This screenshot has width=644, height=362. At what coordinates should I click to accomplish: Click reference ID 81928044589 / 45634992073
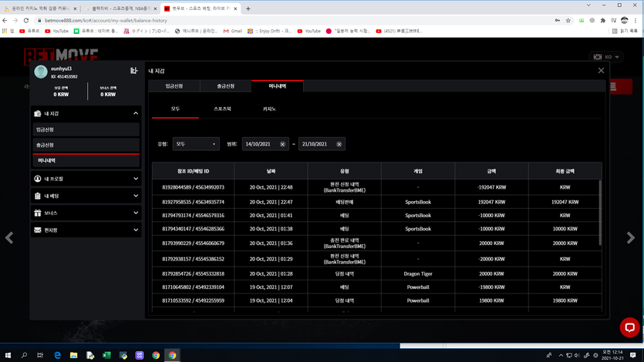tap(193, 187)
